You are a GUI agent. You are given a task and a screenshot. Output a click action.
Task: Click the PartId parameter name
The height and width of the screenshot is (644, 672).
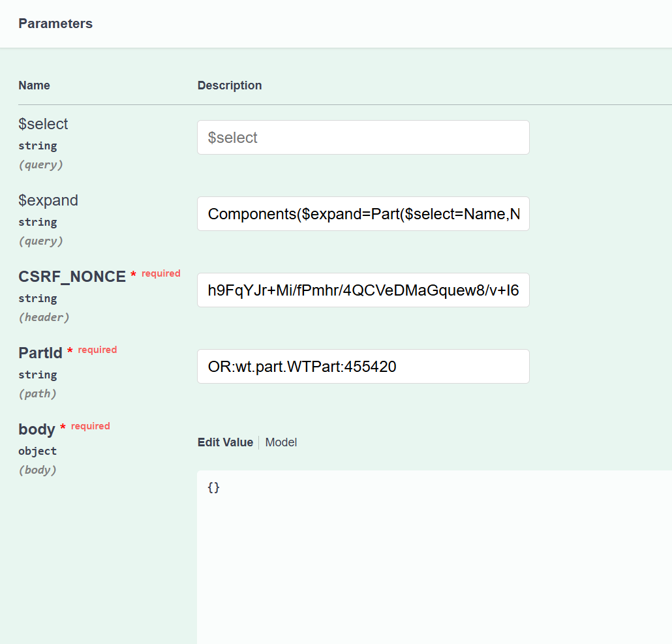(40, 352)
